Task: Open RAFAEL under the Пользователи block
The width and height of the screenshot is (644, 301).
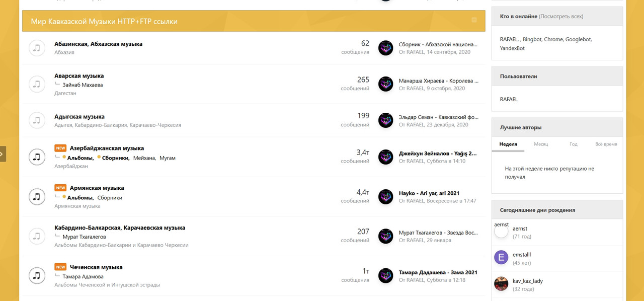Action: pos(509,99)
